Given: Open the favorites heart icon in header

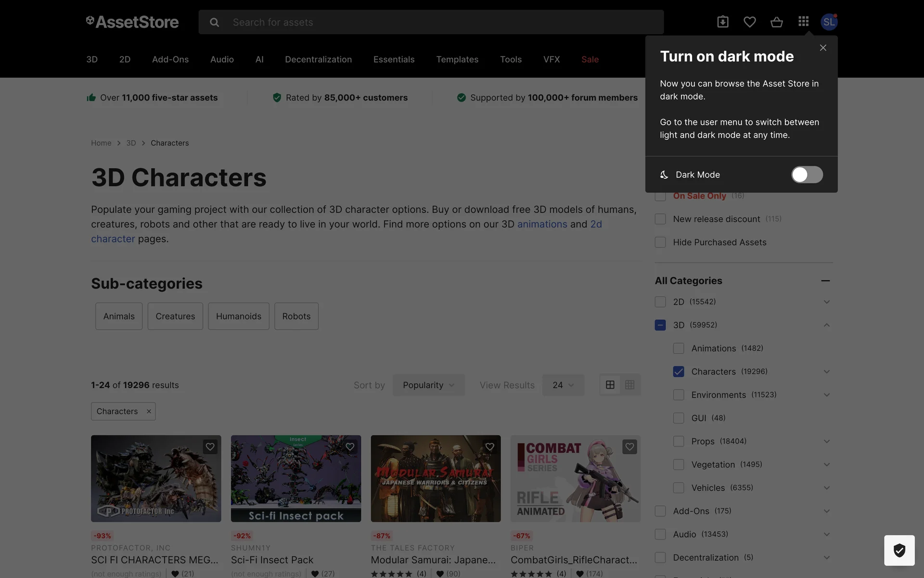Looking at the screenshot, I should coord(749,22).
